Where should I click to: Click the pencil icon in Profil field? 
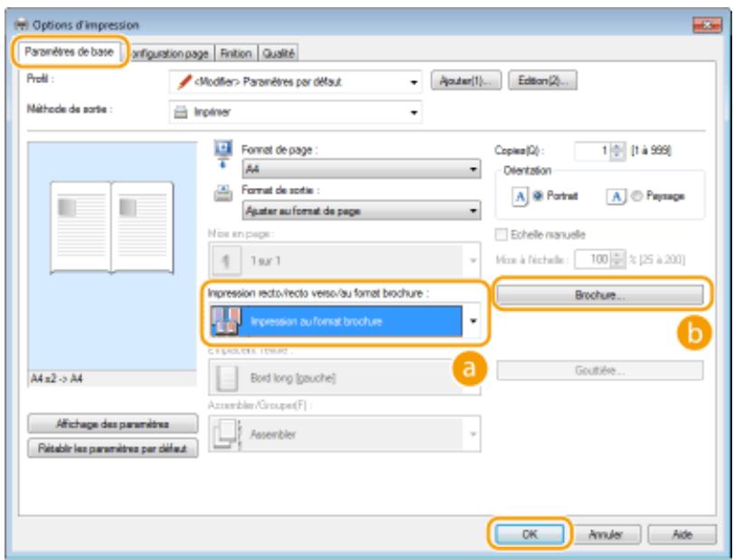pyautogui.click(x=184, y=82)
